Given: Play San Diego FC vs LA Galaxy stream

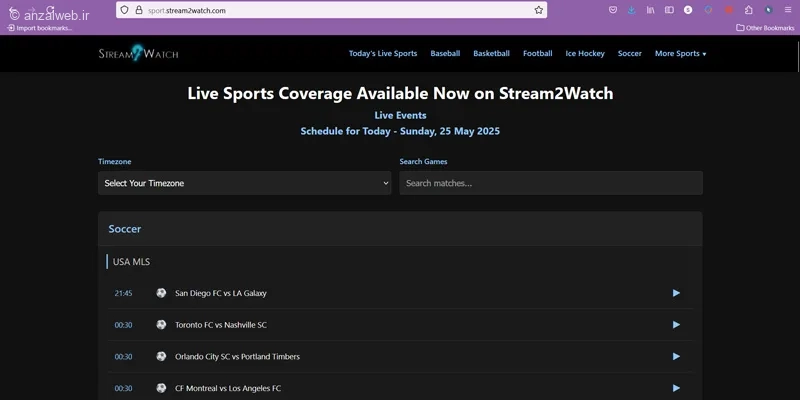Looking at the screenshot, I should [676, 293].
